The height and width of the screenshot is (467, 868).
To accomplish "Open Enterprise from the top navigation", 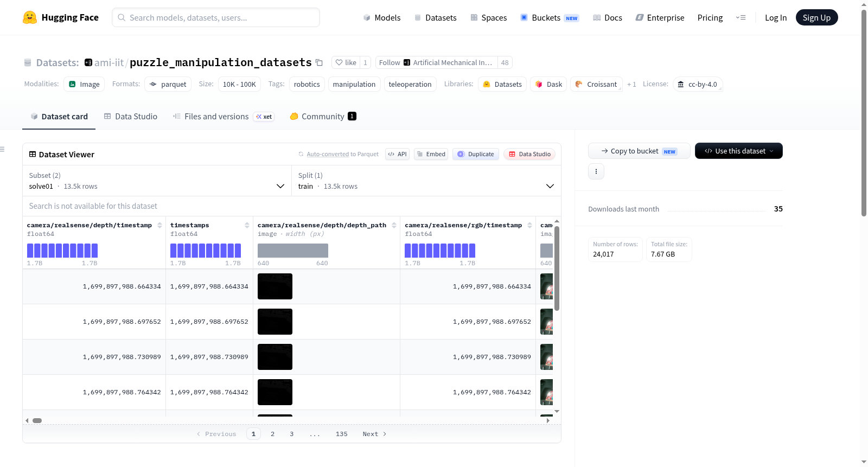I will (x=660, y=17).
